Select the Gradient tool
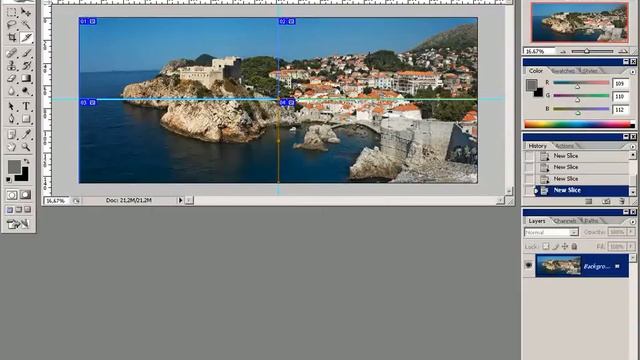 coord(26,78)
